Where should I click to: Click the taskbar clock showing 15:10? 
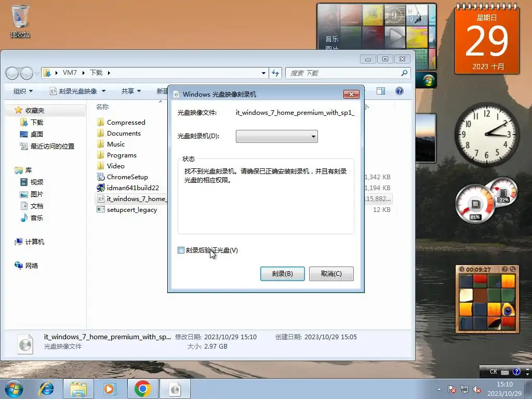pos(504,389)
